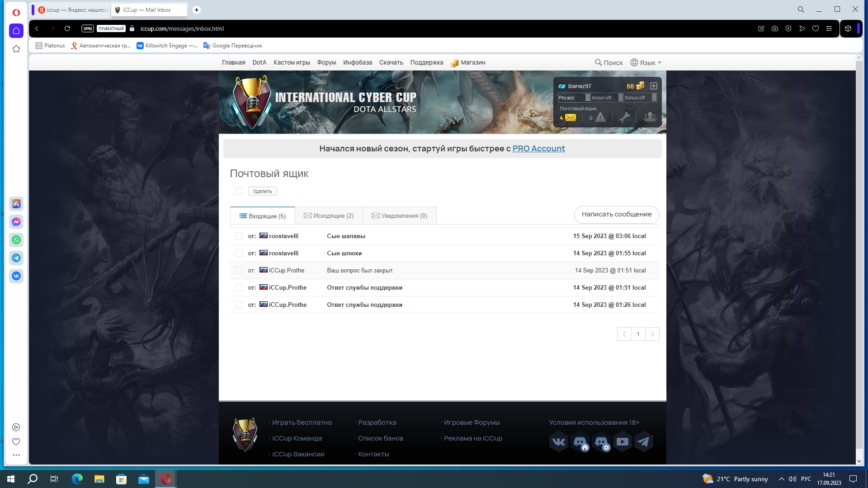Open the Windows Start menu

(x=11, y=479)
